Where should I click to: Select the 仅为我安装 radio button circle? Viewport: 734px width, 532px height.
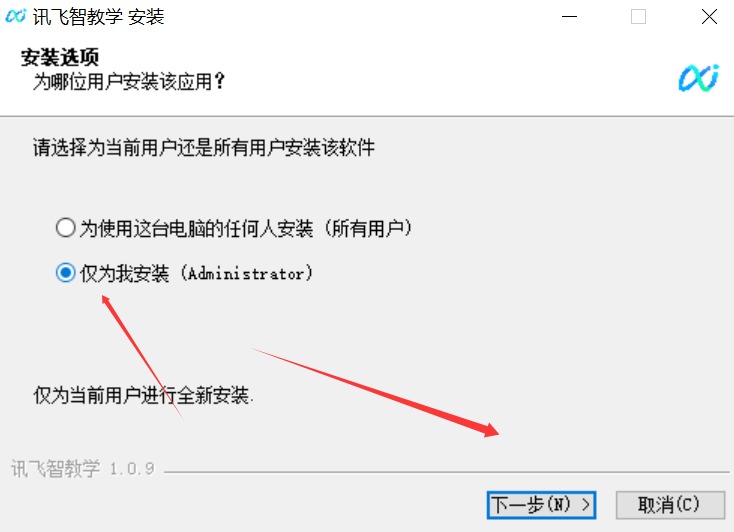pos(65,273)
